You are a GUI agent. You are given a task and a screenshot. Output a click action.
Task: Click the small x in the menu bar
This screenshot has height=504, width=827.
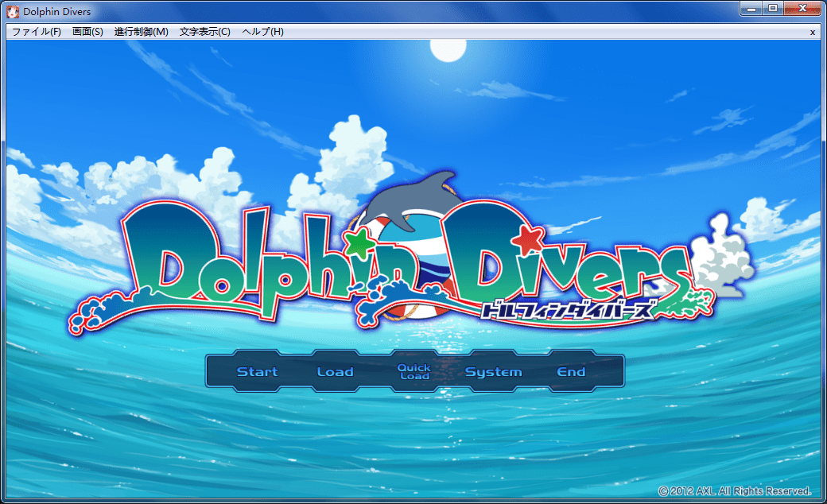click(812, 33)
